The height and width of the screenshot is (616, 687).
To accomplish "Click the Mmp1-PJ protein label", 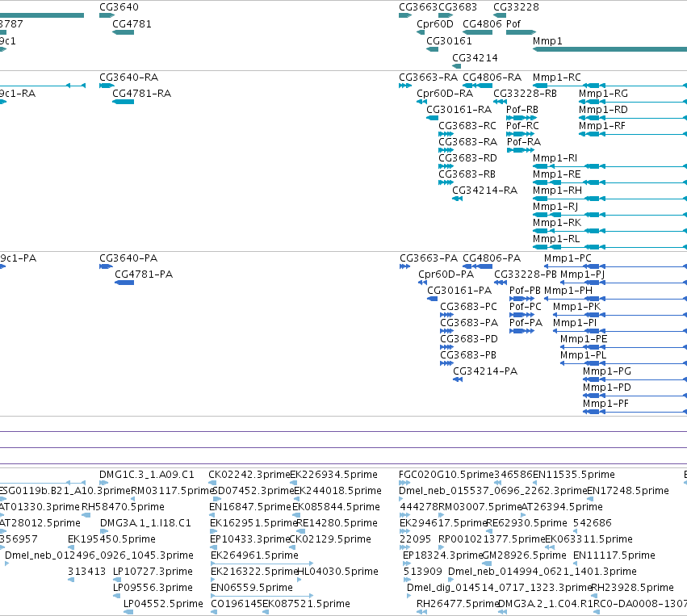I will pyautogui.click(x=583, y=274).
